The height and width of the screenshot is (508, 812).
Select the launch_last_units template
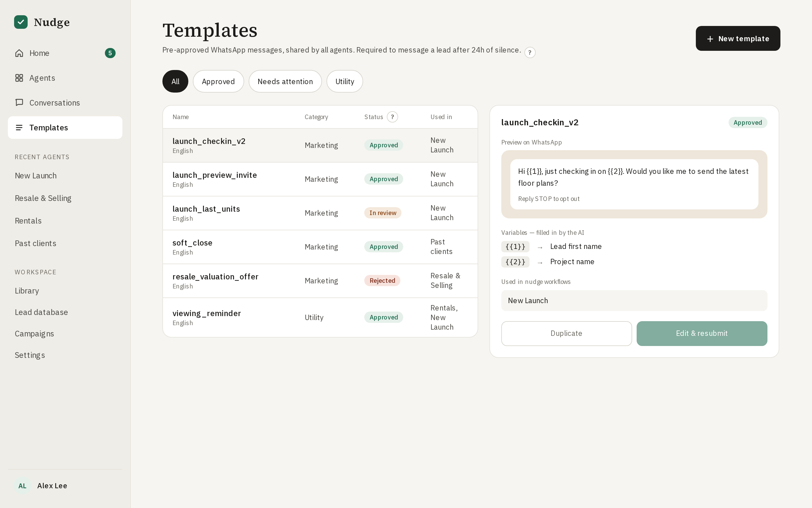pyautogui.click(x=320, y=213)
